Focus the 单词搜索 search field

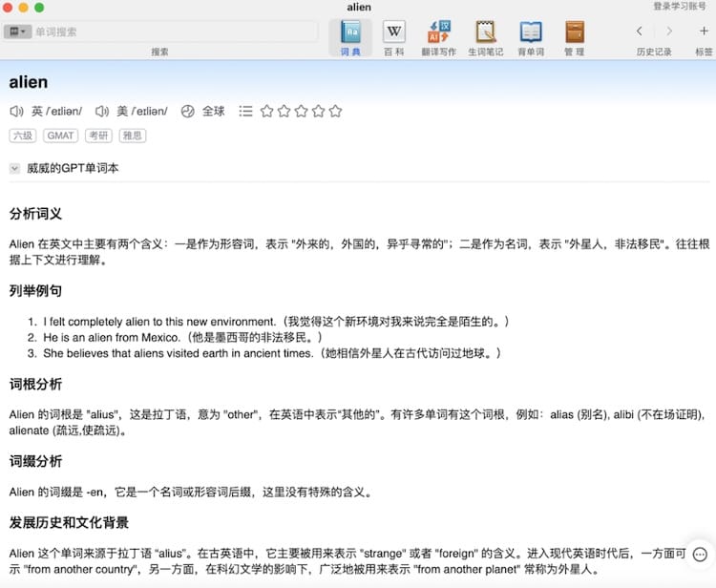[176, 31]
